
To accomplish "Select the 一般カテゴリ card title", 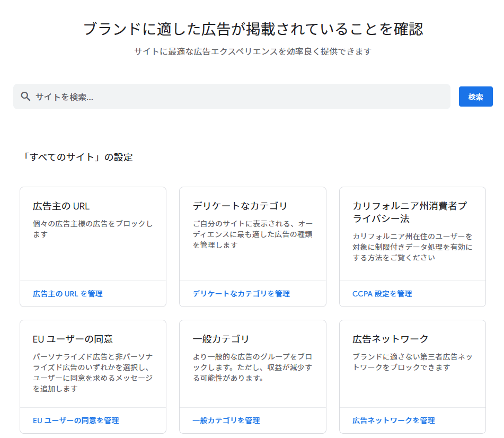I will (x=221, y=339).
